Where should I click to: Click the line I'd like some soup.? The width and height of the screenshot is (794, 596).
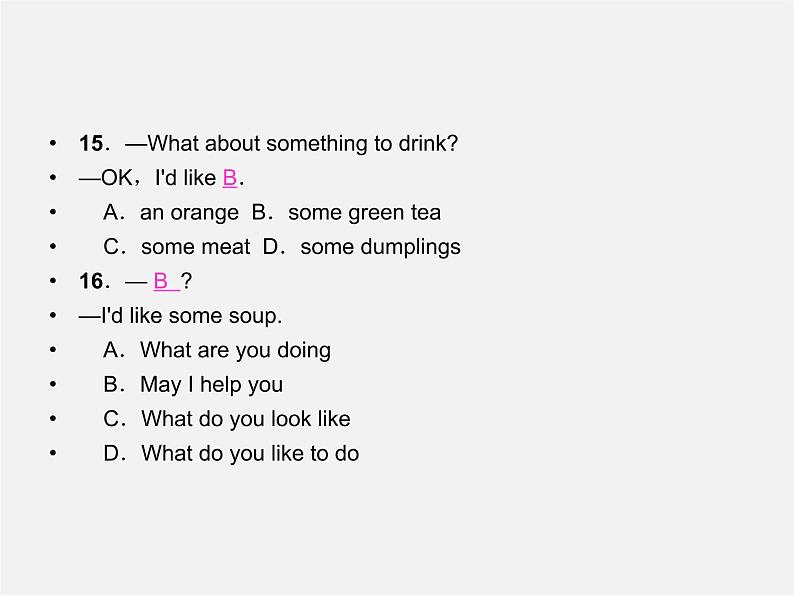pyautogui.click(x=180, y=316)
